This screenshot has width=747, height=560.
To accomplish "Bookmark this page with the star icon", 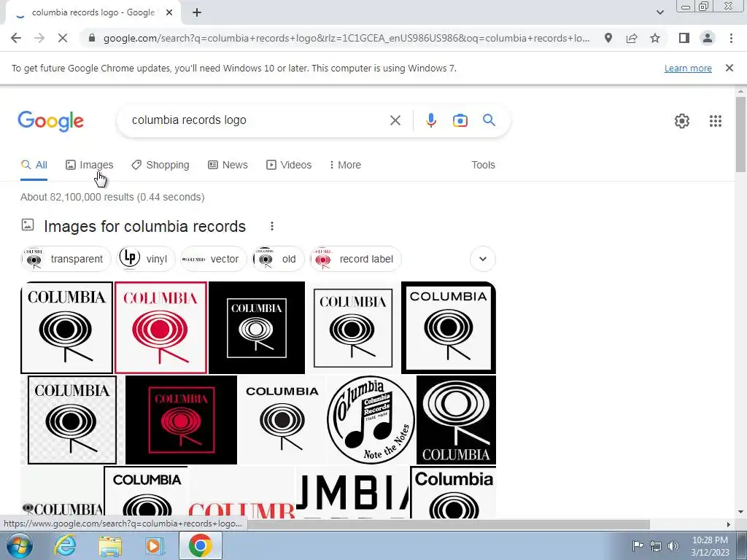I will click(x=655, y=38).
